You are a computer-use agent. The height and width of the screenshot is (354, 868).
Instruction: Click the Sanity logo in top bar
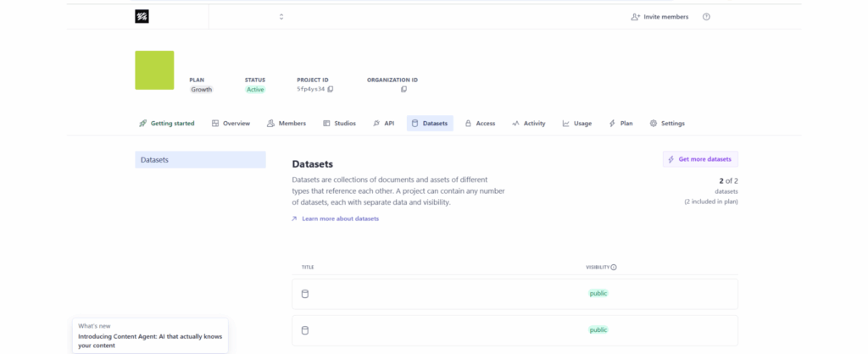[x=142, y=16]
